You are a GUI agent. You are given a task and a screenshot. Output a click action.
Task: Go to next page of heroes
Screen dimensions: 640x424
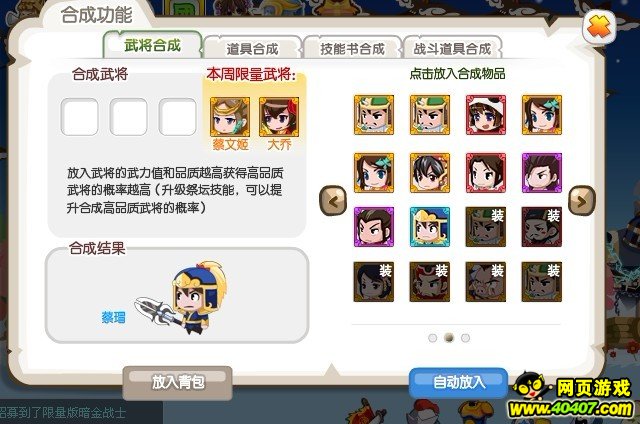(x=582, y=200)
